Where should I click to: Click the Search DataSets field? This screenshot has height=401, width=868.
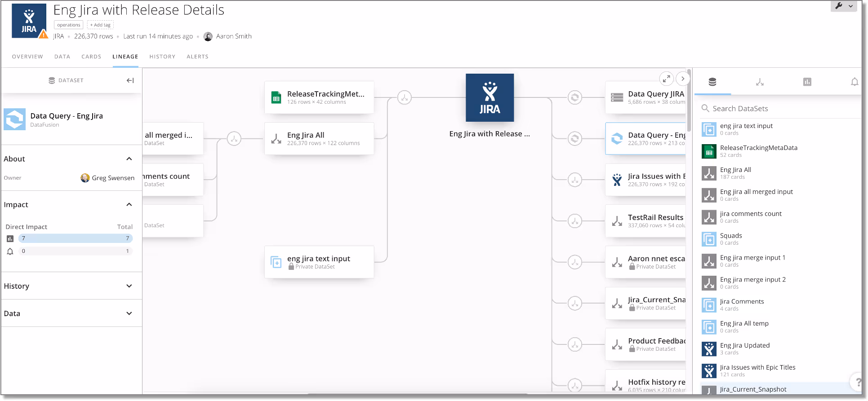(x=780, y=109)
